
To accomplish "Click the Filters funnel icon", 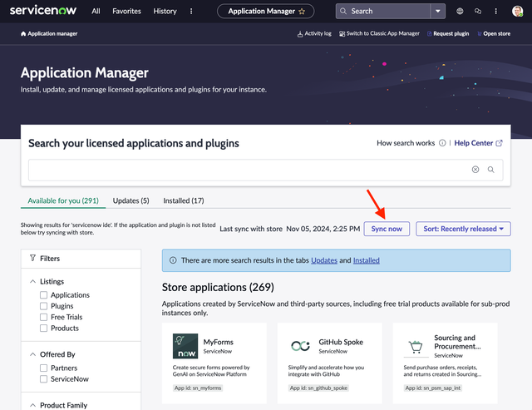I will (32, 259).
